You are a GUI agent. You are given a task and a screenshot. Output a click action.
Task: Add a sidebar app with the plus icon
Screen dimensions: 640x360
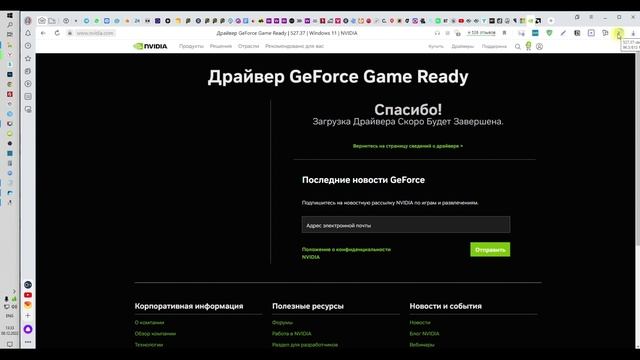click(x=28, y=316)
